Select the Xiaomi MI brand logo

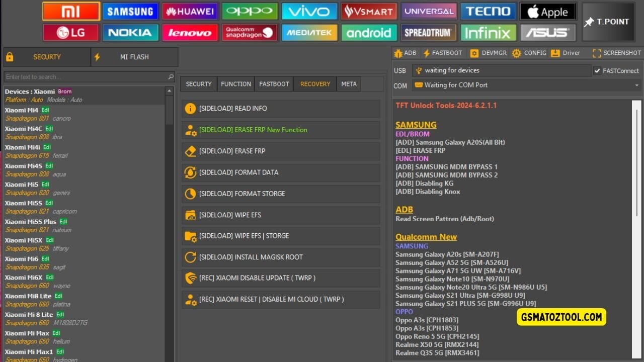[70, 11]
